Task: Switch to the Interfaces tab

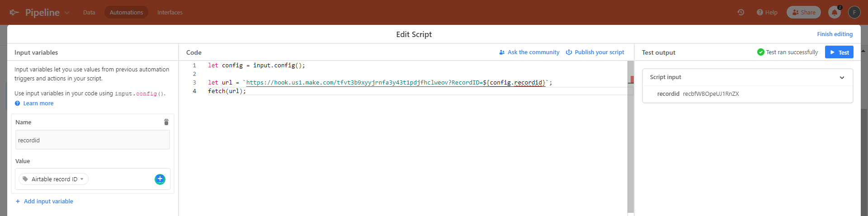Action: point(170,12)
